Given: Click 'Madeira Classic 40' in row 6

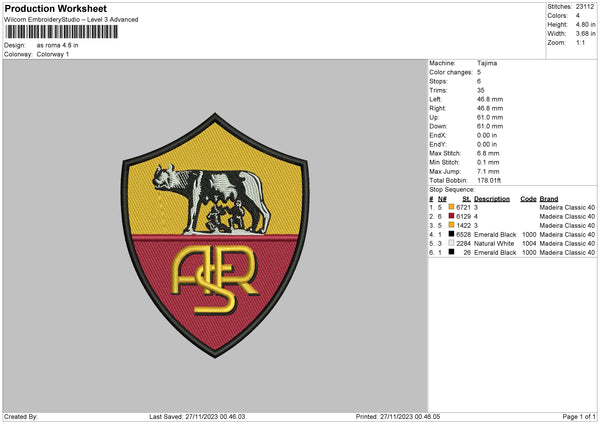Looking at the screenshot, I should 567,253.
